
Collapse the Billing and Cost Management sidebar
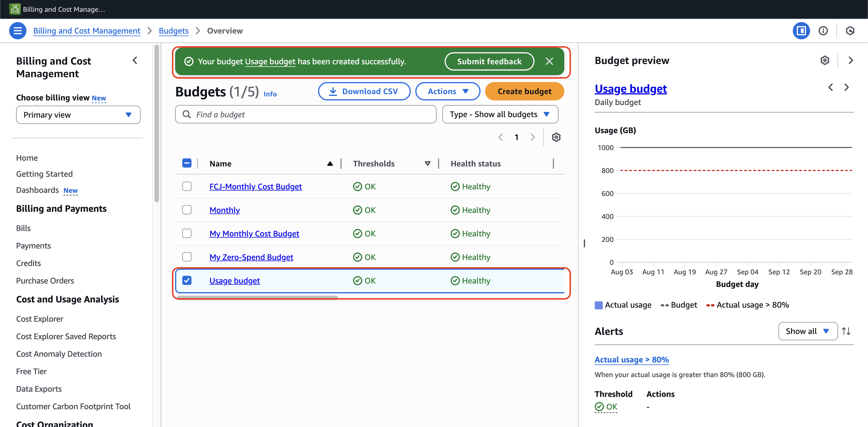(x=135, y=61)
